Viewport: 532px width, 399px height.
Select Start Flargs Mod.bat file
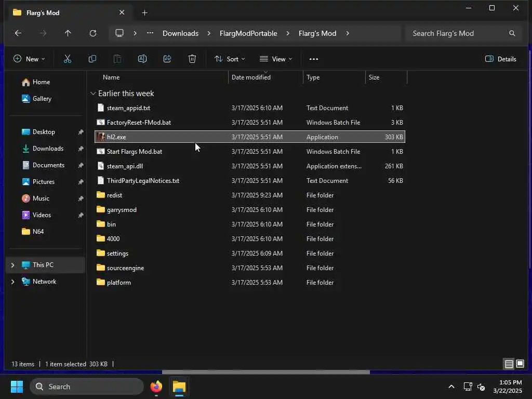(250, 151)
